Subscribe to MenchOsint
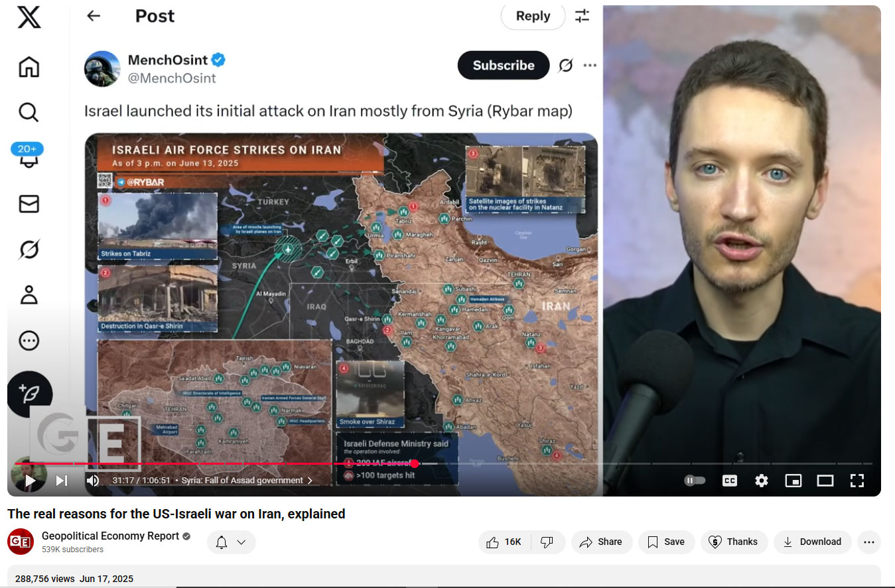 tap(504, 65)
